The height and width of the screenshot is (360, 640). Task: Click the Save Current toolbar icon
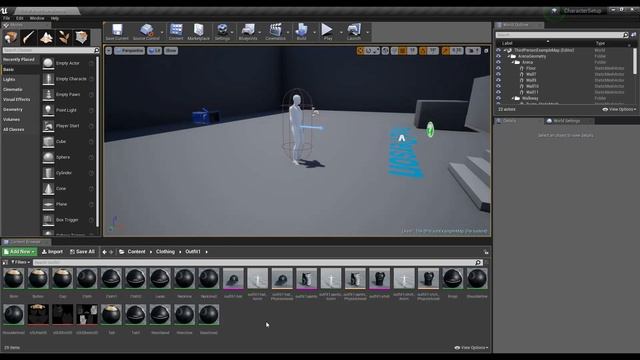tap(117, 31)
